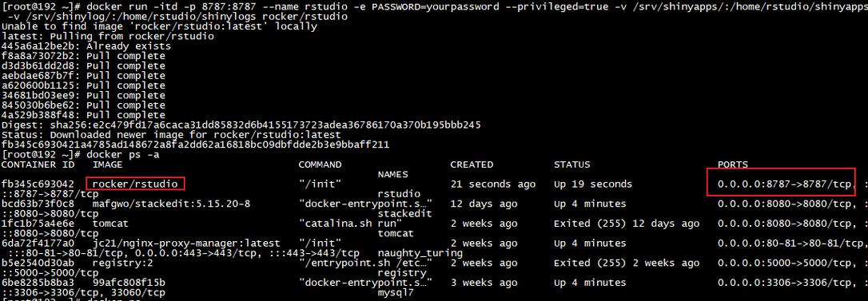Click the sha256 digest line
This screenshot has height=301, width=868.
coord(241,125)
